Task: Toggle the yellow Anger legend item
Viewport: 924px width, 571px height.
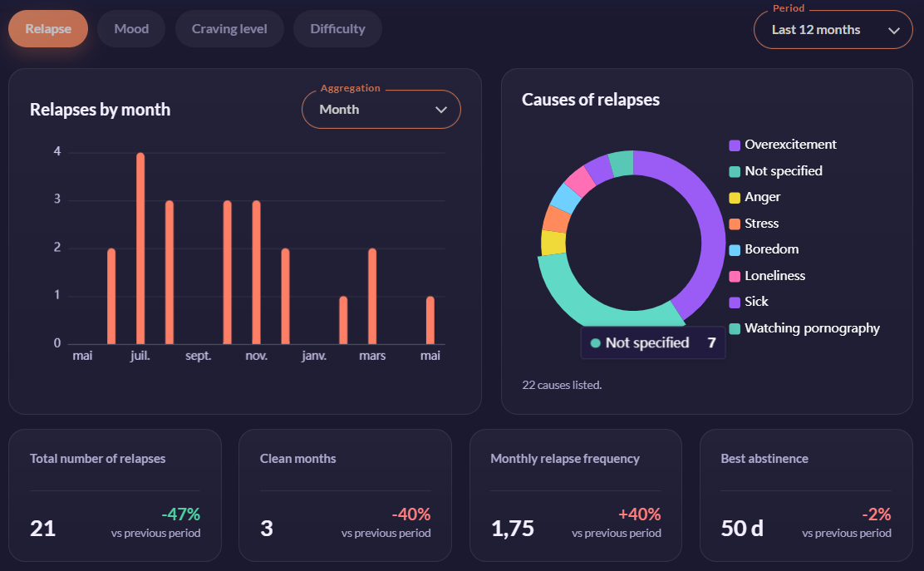Action: point(754,198)
